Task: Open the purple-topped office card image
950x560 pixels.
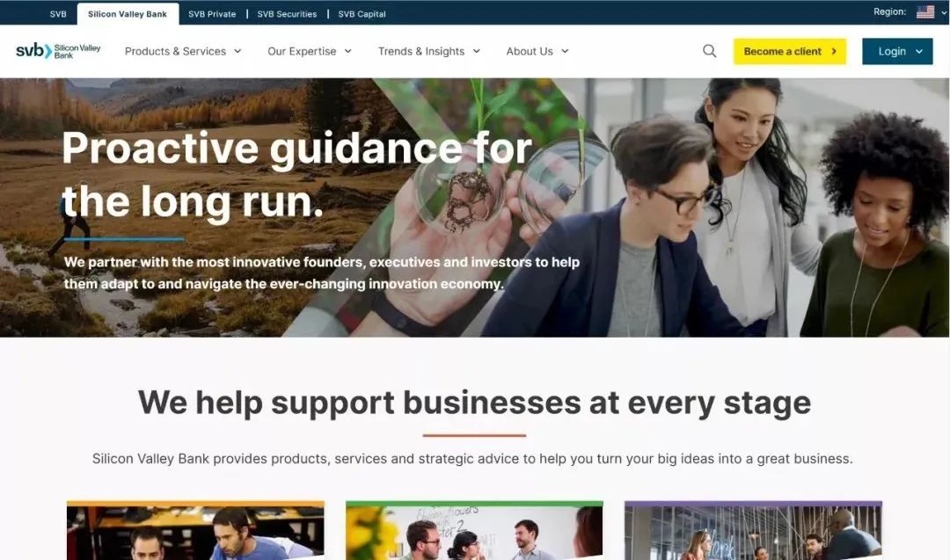Action: tap(753, 530)
